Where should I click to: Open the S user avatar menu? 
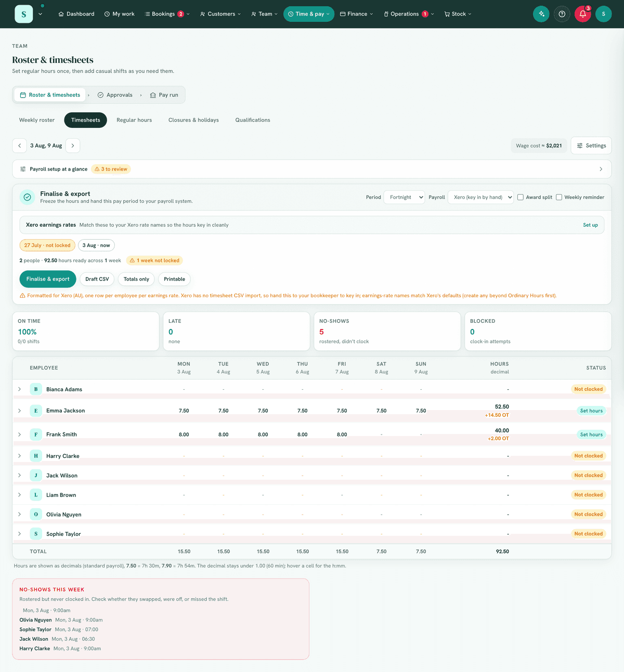click(x=604, y=14)
